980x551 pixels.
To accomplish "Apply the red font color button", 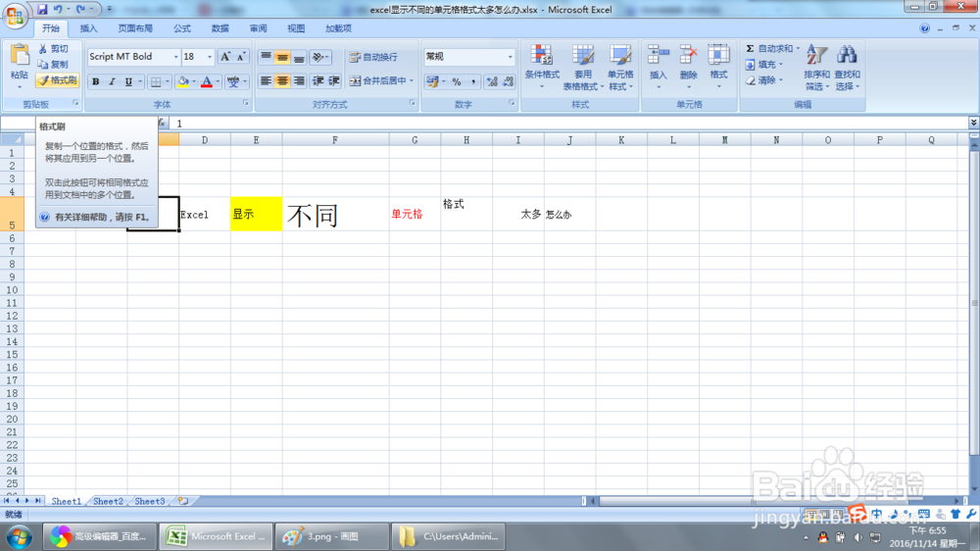I will [206, 82].
